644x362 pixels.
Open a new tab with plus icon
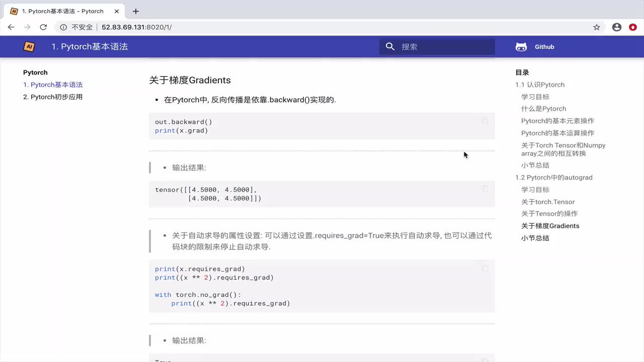(136, 11)
